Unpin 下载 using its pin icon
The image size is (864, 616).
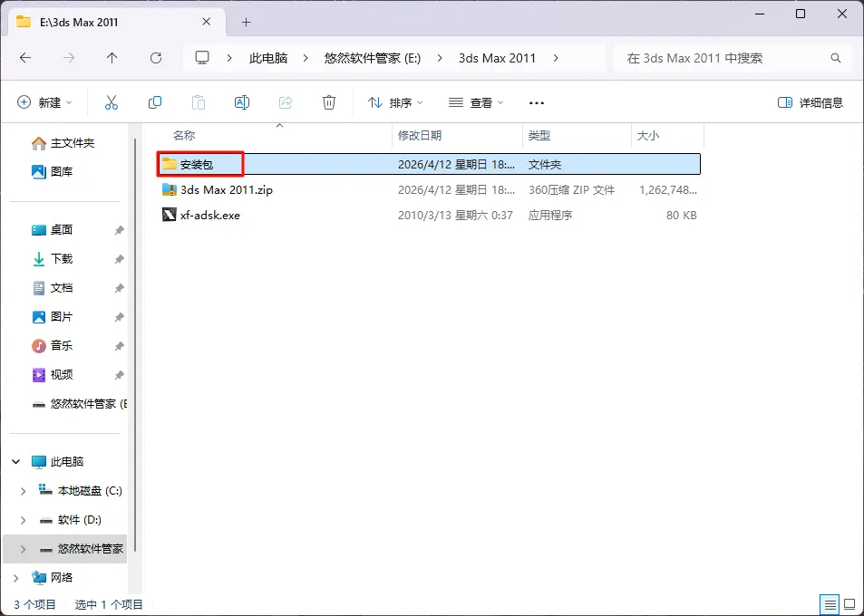point(119,259)
